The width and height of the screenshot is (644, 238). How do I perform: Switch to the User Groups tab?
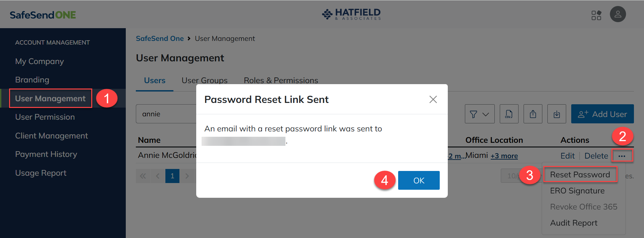coord(204,80)
